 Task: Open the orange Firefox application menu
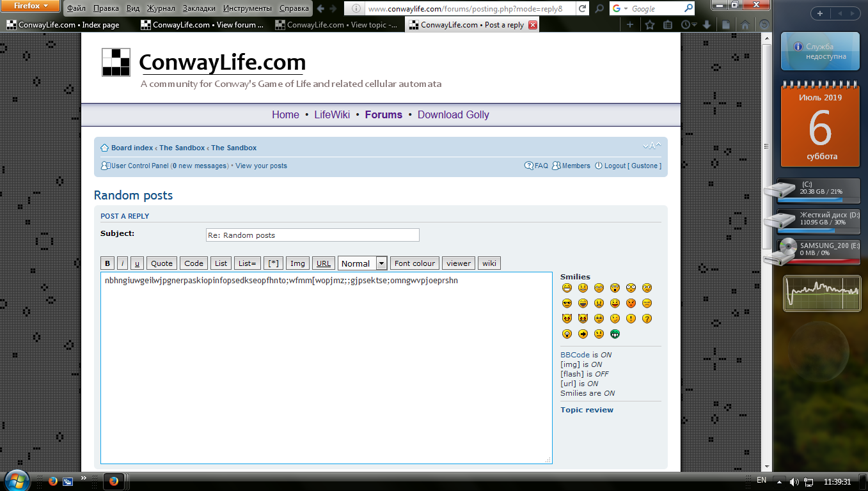coord(31,6)
